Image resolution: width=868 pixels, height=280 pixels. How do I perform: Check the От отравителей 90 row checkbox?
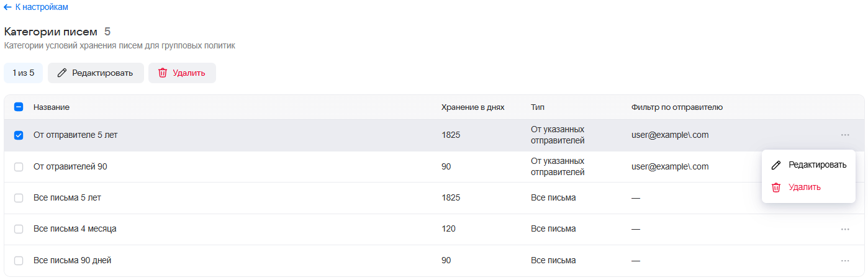click(x=19, y=166)
